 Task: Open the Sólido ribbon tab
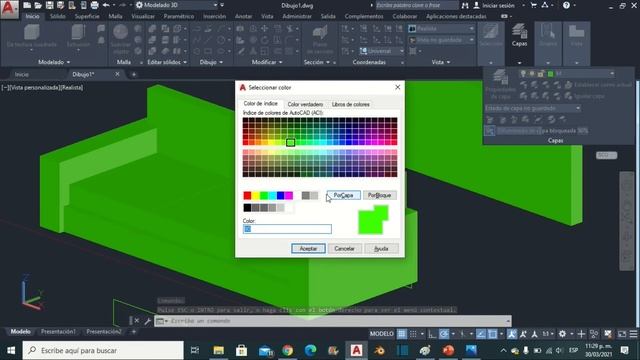58,16
